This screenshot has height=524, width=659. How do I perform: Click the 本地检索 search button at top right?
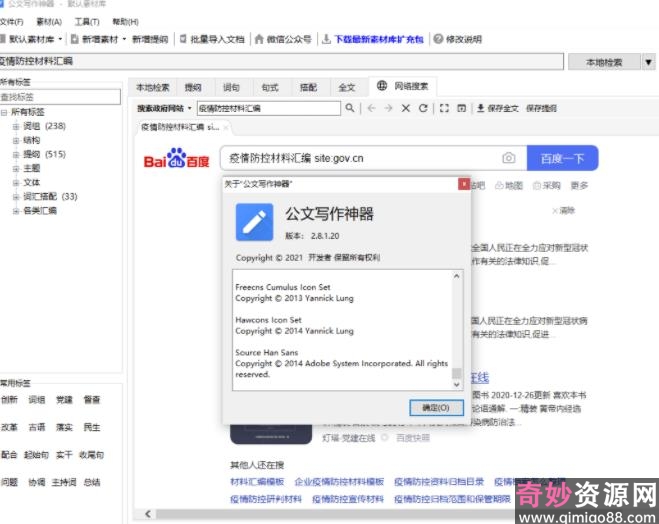click(604, 62)
